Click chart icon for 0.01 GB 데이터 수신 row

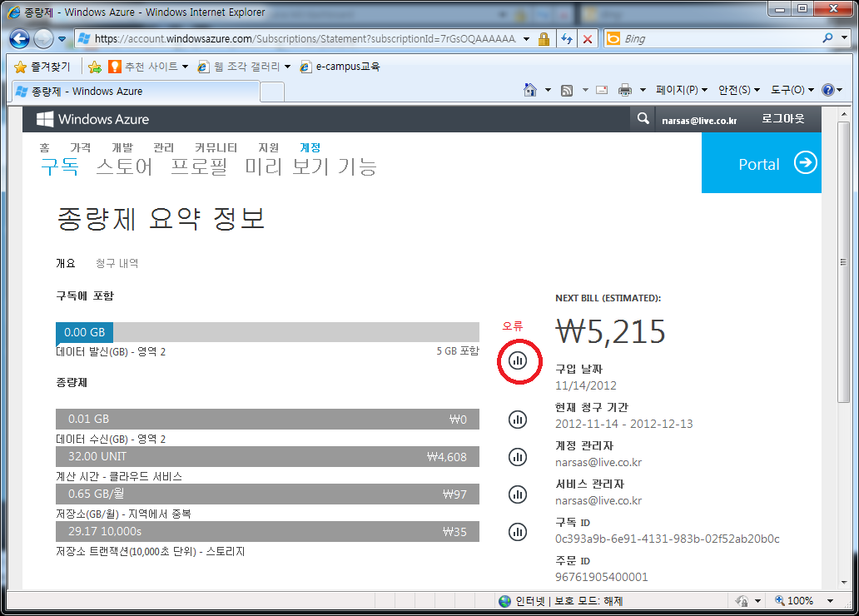coord(518,420)
